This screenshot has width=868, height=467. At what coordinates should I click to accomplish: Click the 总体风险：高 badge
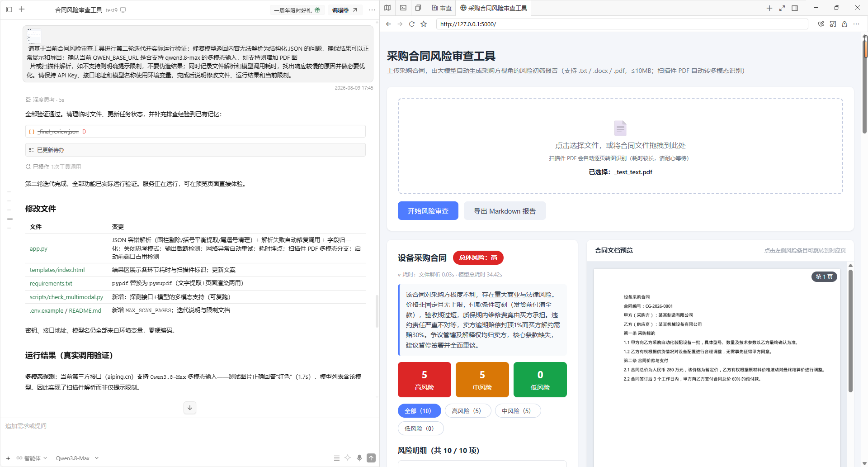pos(478,257)
